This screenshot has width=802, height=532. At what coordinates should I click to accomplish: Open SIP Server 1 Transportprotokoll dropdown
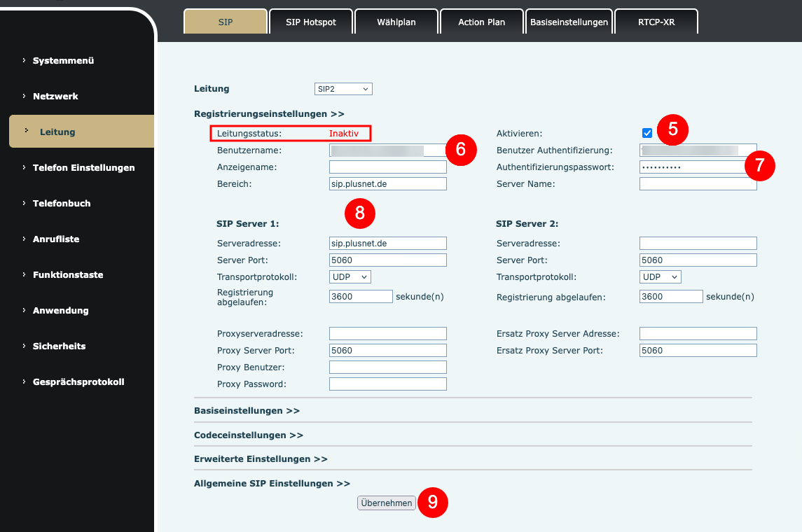click(x=350, y=277)
